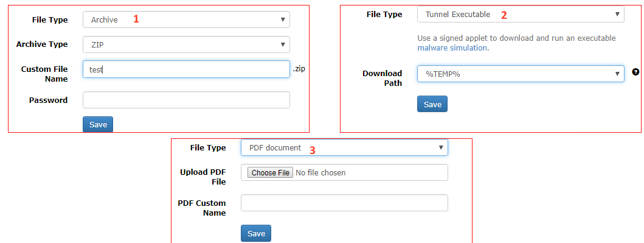Click the Custom File Name field containing test
This screenshot has width=644, height=243.
point(186,69)
